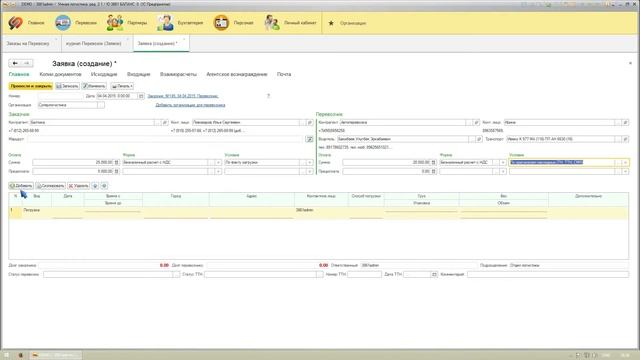Viewport: 640px width, 360px height.
Task: Open the Организация selection button
Action: [101, 105]
